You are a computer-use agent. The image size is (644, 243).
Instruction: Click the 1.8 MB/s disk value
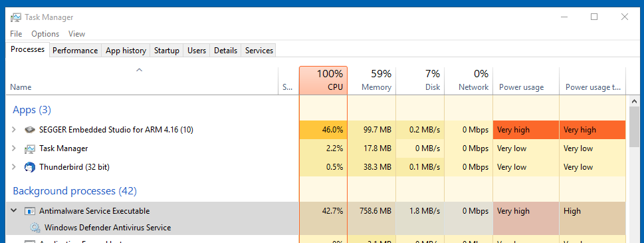click(x=425, y=211)
